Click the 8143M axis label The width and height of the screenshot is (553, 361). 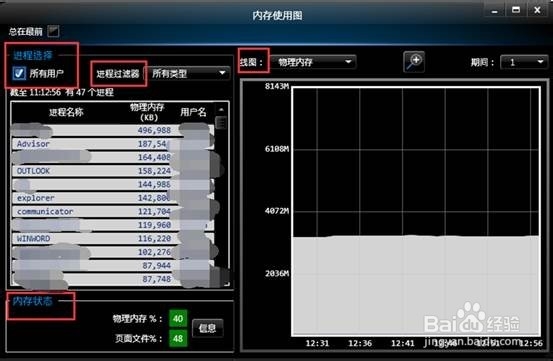[x=277, y=86]
